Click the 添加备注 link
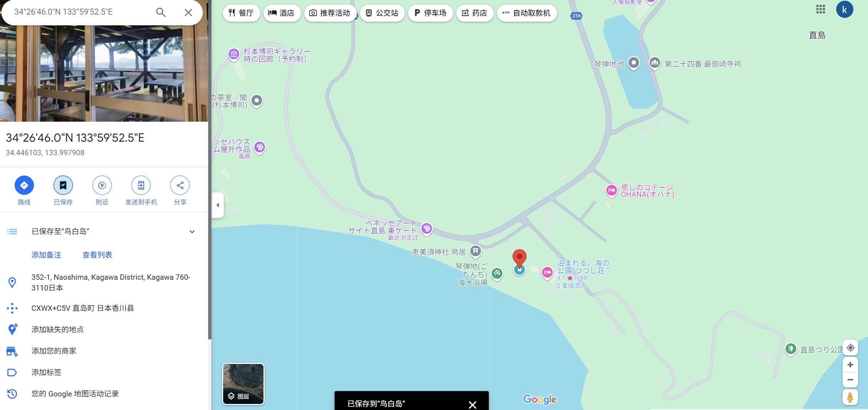This screenshot has height=410, width=868. pos(46,255)
